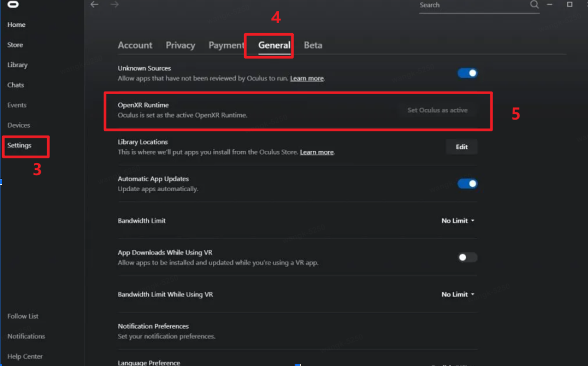The width and height of the screenshot is (588, 366).
Task: Select the Account tab
Action: click(135, 45)
